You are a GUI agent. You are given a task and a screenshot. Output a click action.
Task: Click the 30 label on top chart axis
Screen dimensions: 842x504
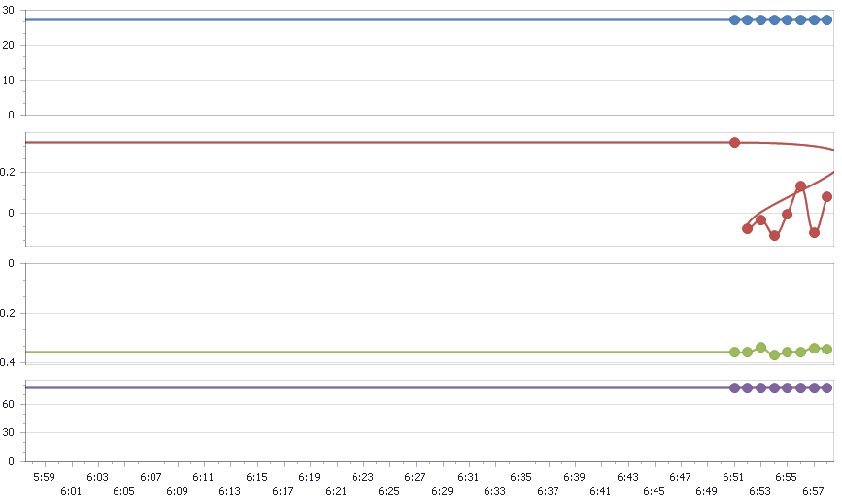(8, 11)
